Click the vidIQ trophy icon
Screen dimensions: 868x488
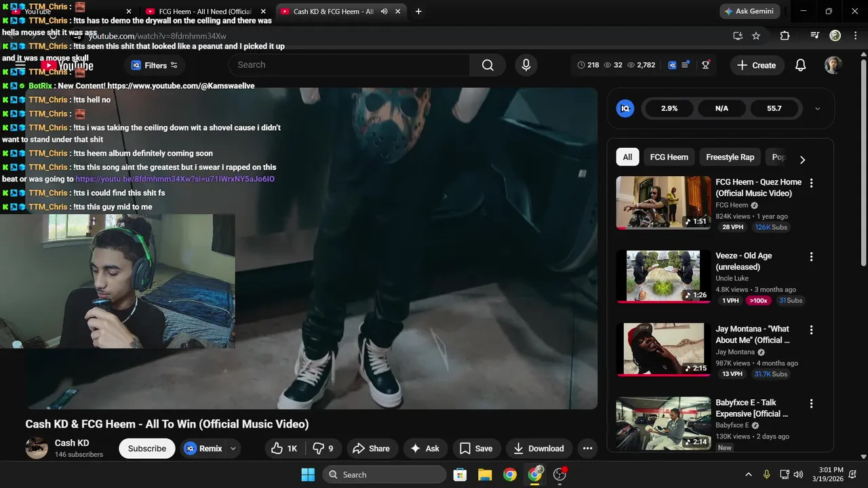(x=706, y=65)
